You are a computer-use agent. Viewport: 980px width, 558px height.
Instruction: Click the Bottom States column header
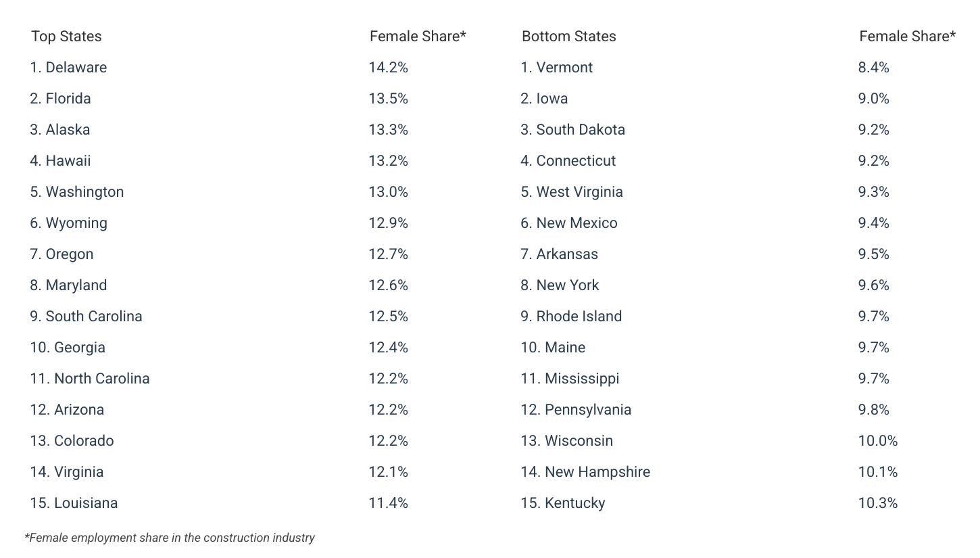pos(568,37)
